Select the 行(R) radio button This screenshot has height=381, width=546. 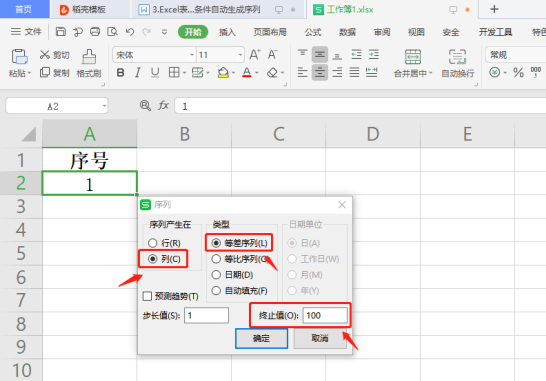click(153, 243)
